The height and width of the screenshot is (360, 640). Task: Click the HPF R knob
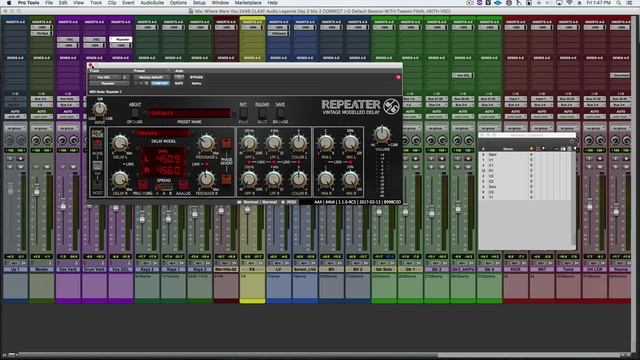point(249,179)
